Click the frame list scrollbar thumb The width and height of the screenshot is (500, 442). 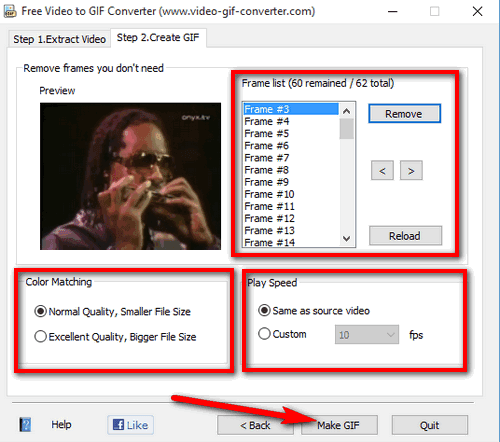point(347,129)
